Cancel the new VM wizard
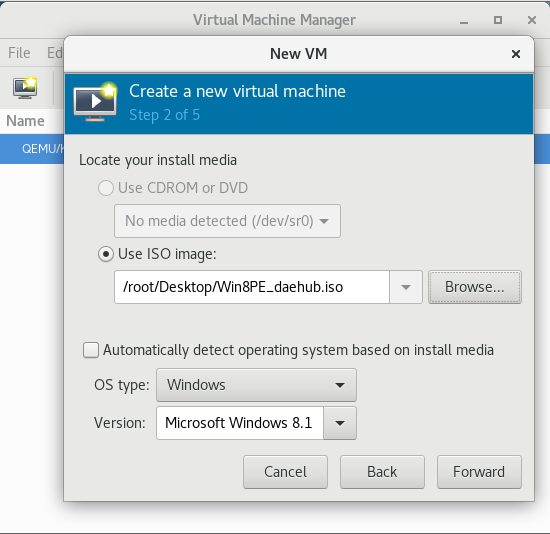 (286, 472)
